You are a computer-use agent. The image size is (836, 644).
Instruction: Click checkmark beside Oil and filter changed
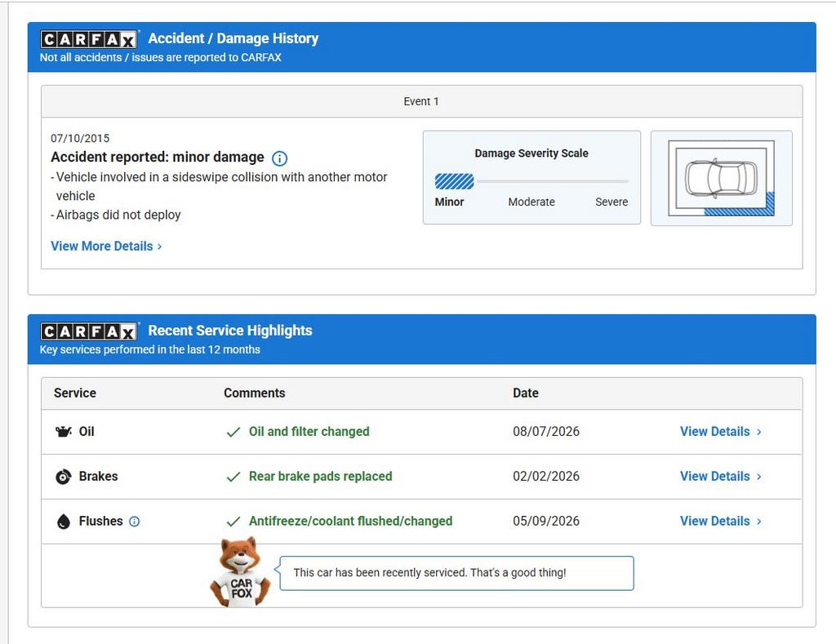point(233,432)
